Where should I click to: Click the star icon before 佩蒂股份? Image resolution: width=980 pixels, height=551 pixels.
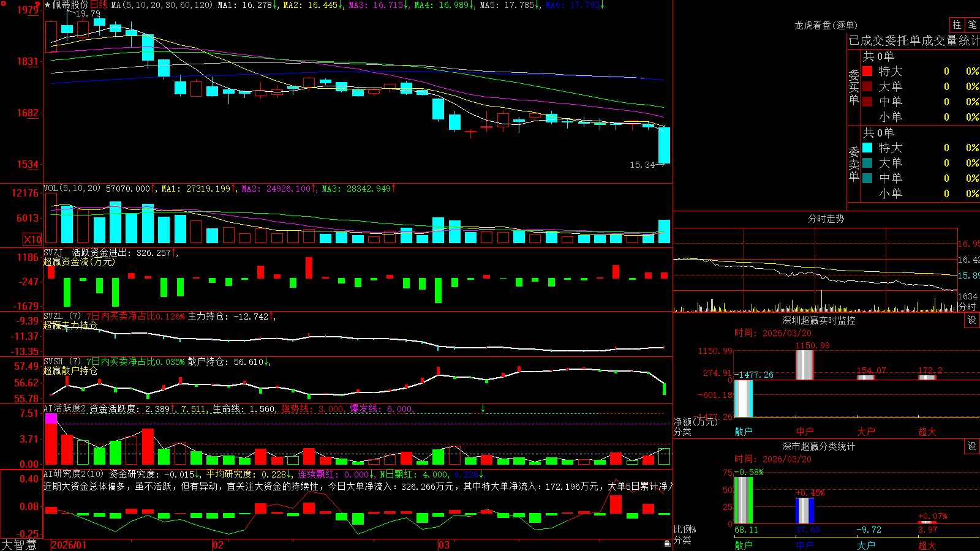tap(47, 5)
